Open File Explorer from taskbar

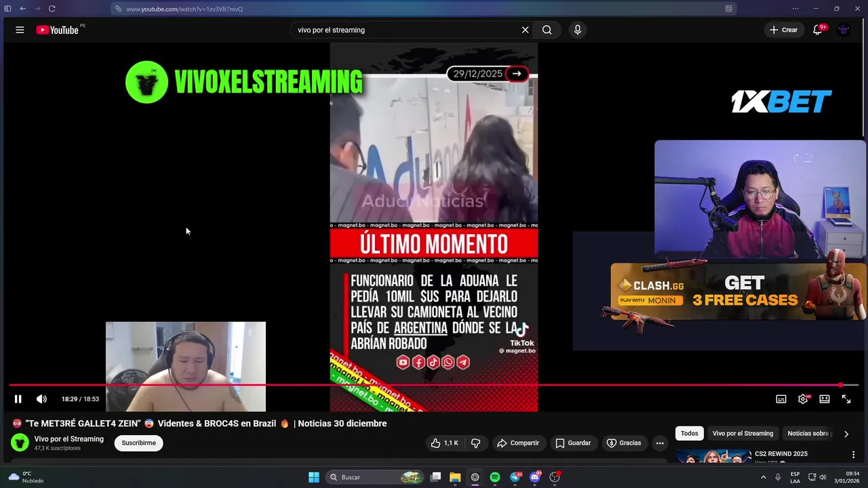[x=455, y=477]
